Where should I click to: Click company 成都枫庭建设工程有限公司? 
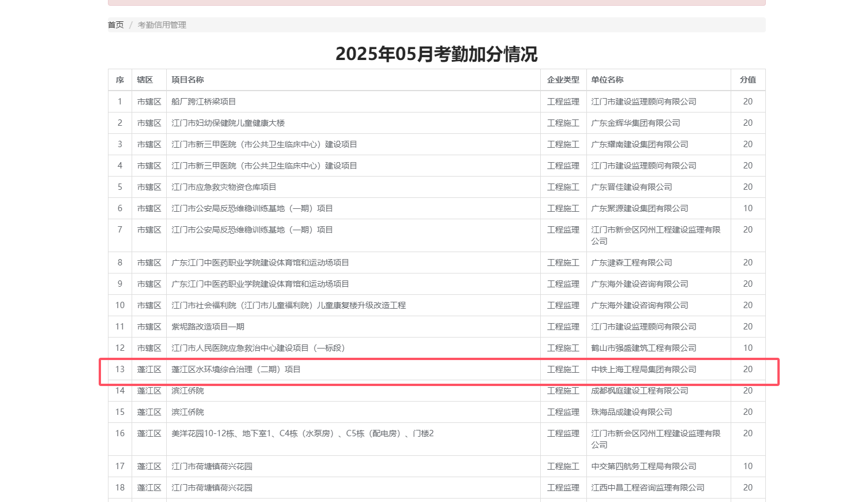tap(639, 391)
